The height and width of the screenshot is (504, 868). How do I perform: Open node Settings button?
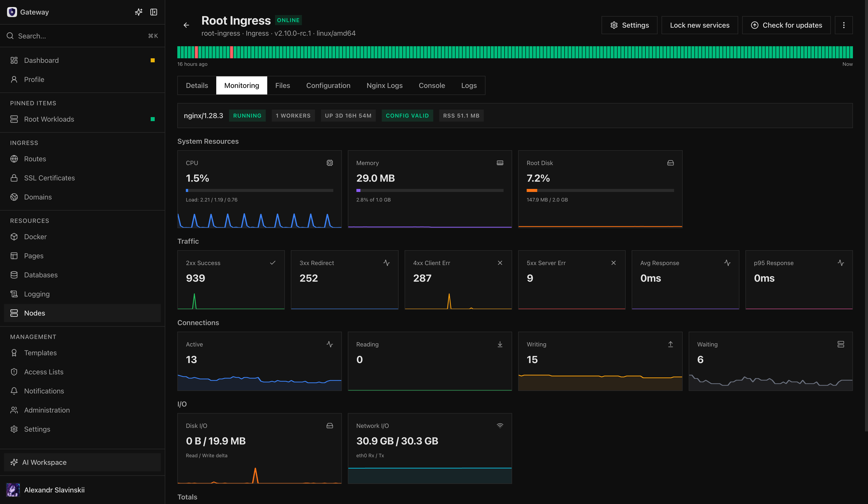[x=629, y=25]
